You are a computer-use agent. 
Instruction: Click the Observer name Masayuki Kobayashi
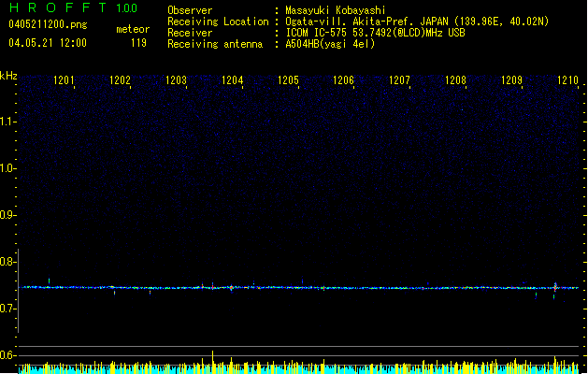click(337, 10)
